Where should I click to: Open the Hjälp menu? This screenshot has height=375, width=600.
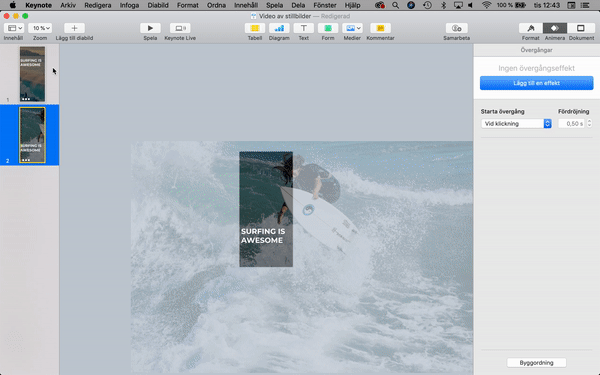[352, 5]
